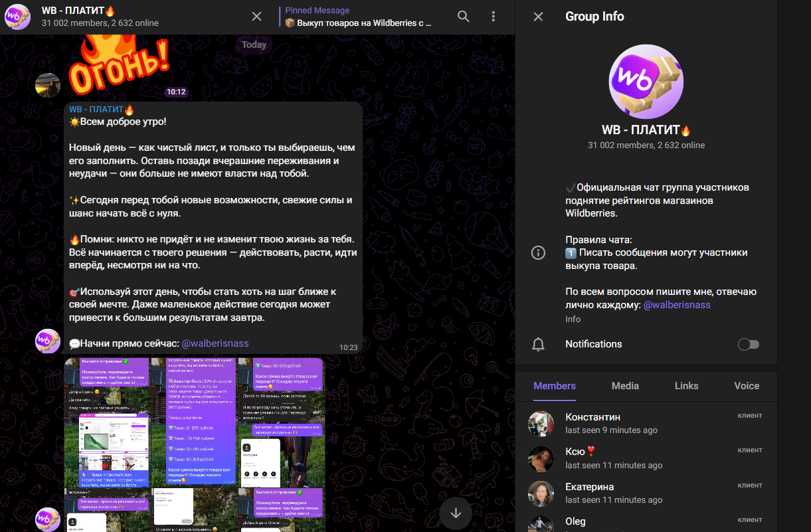Open the screenshot collage image in chat
This screenshot has height=532, width=811.
194,444
